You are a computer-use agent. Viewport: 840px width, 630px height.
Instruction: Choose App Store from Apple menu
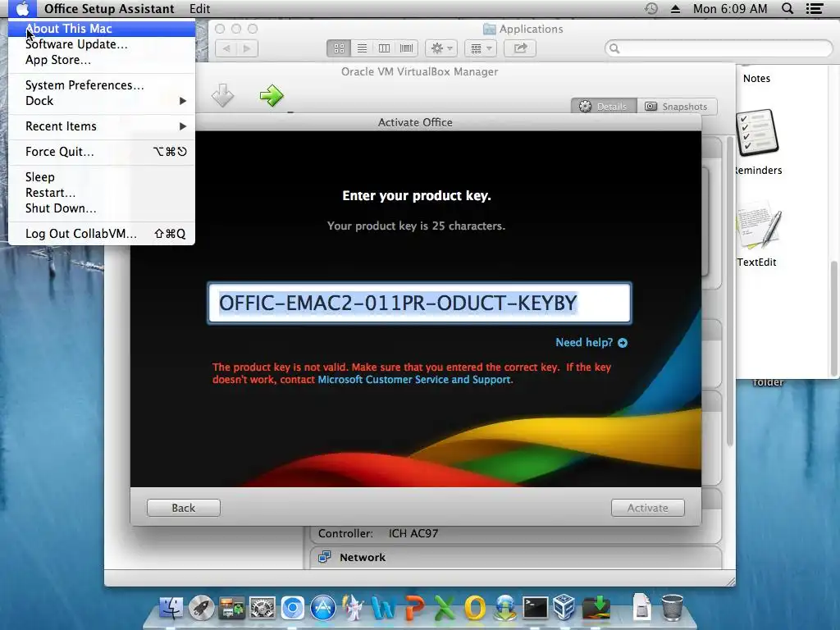click(x=101, y=60)
